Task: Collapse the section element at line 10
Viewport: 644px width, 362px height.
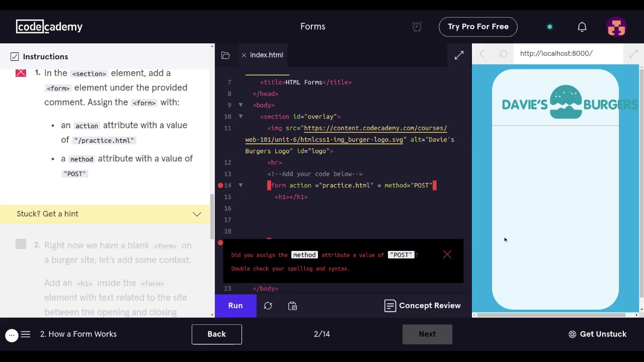Action: click(240, 117)
